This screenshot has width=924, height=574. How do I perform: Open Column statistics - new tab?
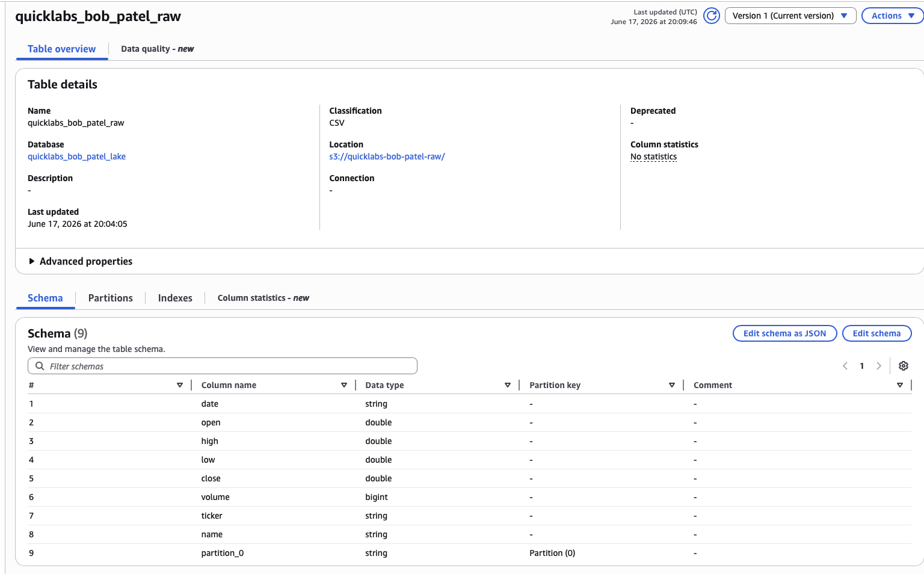[x=263, y=298]
